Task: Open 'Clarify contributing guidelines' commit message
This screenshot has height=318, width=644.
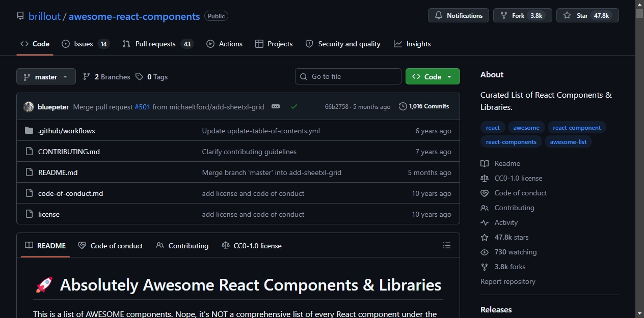Action: coord(249,152)
